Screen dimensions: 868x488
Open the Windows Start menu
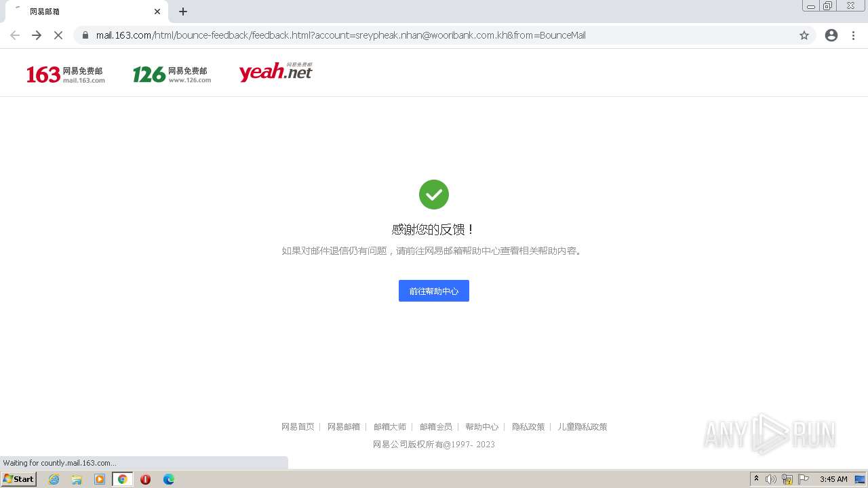coord(19,479)
